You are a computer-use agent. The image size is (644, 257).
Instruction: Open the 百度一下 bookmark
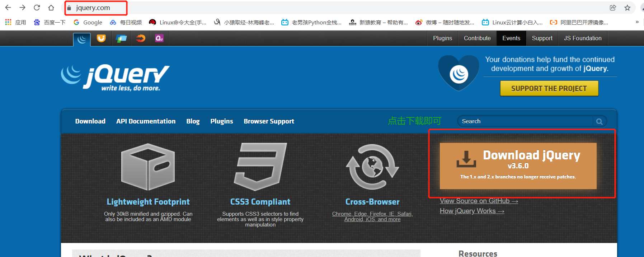point(50,22)
